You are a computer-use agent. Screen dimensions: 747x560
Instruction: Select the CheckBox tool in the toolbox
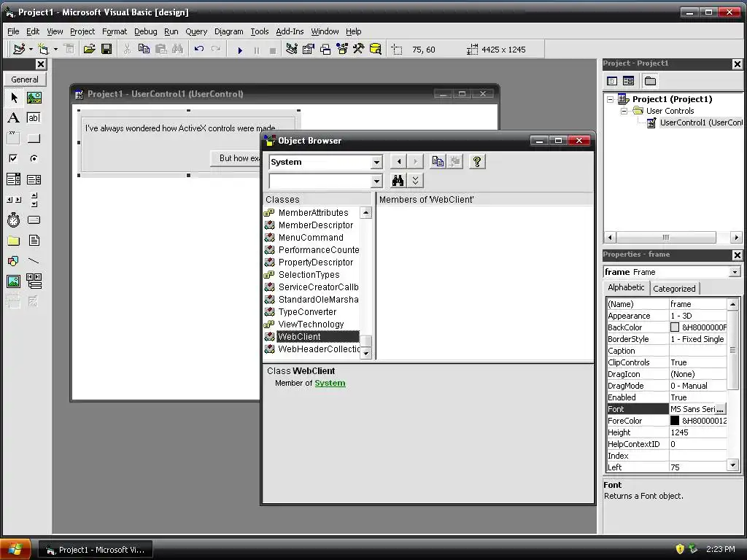click(x=14, y=158)
